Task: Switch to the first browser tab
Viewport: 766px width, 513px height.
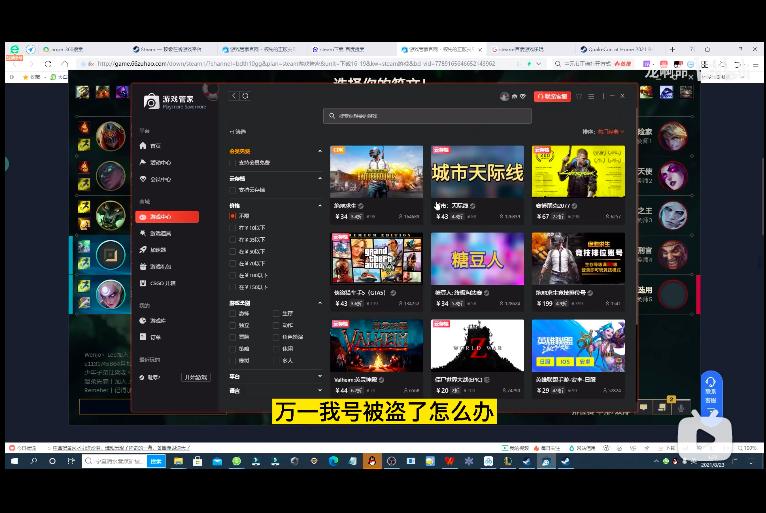Action: pos(81,49)
